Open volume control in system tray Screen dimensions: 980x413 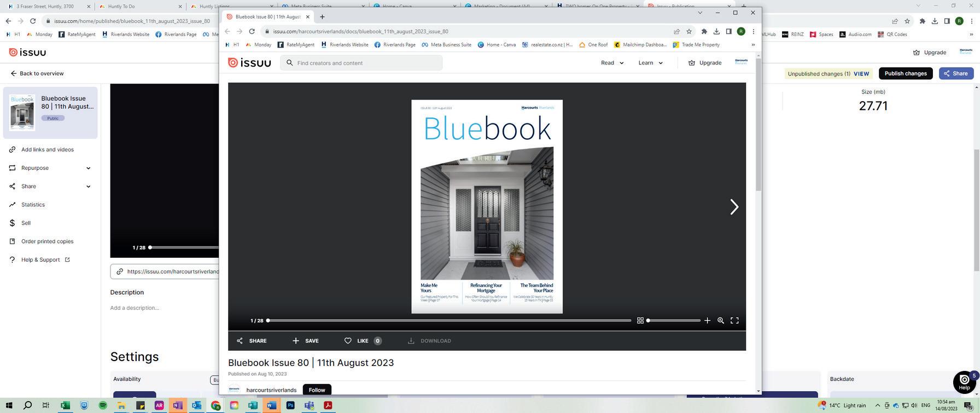[914, 405]
